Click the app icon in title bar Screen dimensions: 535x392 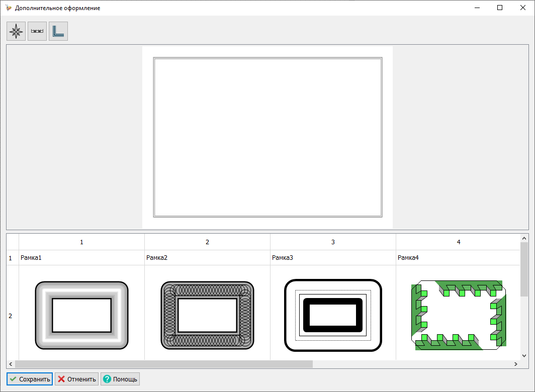coord(8,8)
